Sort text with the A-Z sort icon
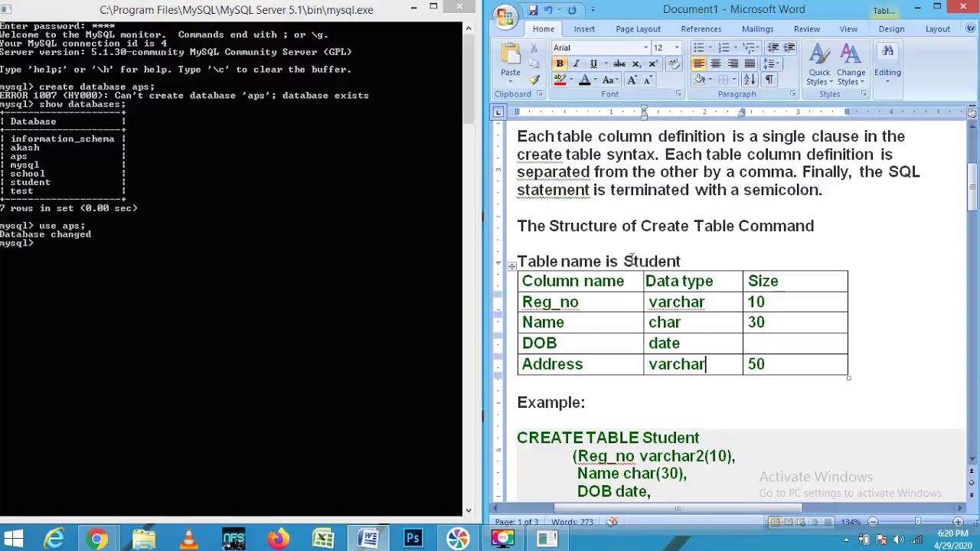The width and height of the screenshot is (980, 551). point(750,79)
